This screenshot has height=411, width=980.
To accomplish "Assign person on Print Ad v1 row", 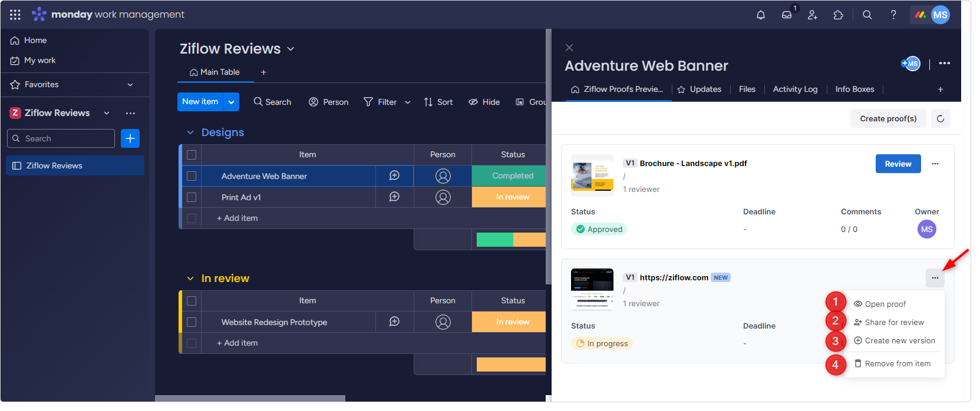I will pos(443,197).
